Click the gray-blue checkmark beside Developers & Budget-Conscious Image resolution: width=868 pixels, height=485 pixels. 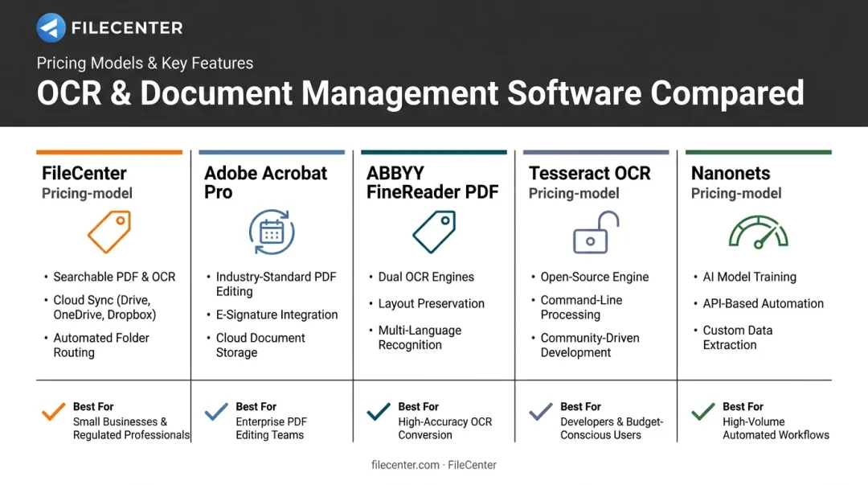541,412
